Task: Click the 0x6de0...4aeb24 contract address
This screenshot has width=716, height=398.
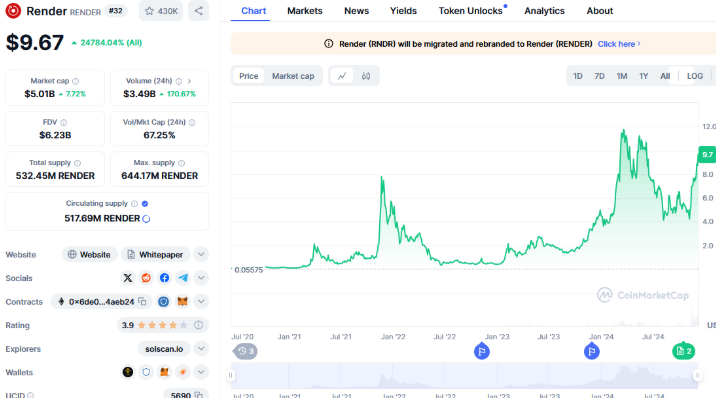Action: [x=101, y=302]
